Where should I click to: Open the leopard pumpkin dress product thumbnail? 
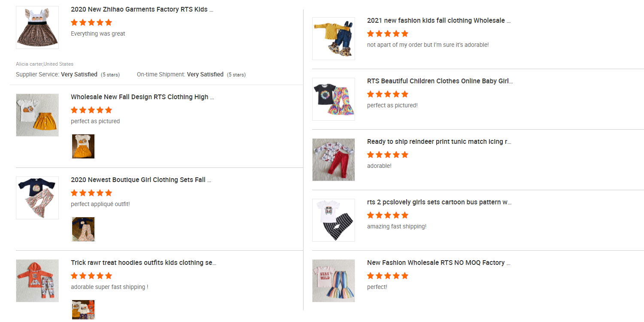pyautogui.click(x=37, y=27)
